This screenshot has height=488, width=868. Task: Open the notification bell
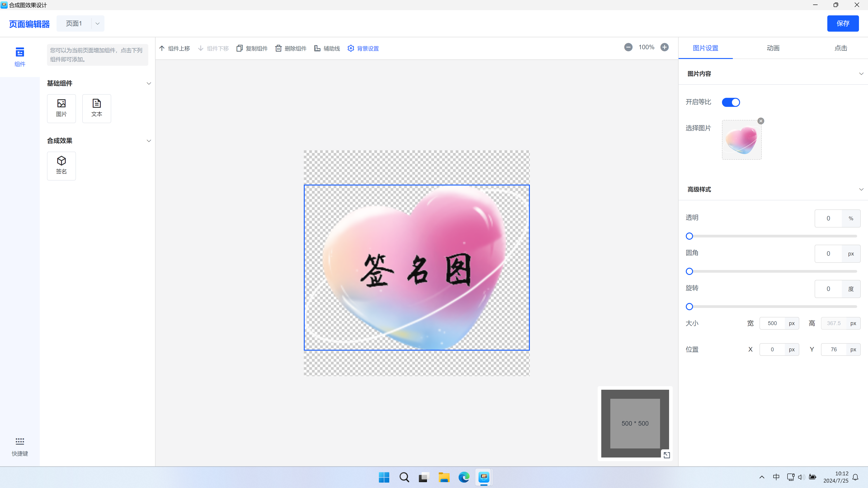coord(856,477)
